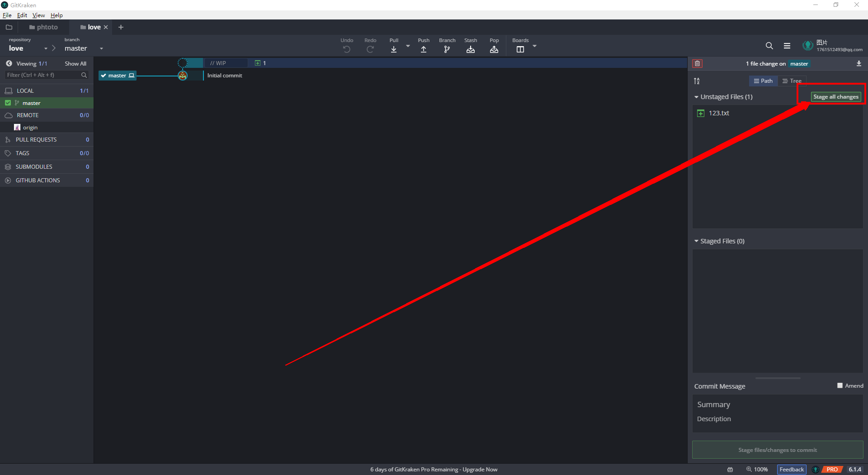Create a new branch with Branch icon
The width and height of the screenshot is (868, 475).
[x=447, y=49]
